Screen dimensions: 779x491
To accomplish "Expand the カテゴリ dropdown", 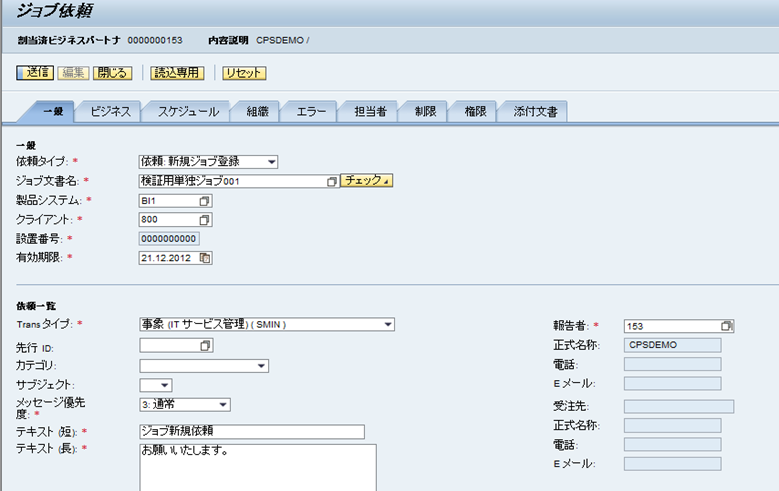I will 261,366.
